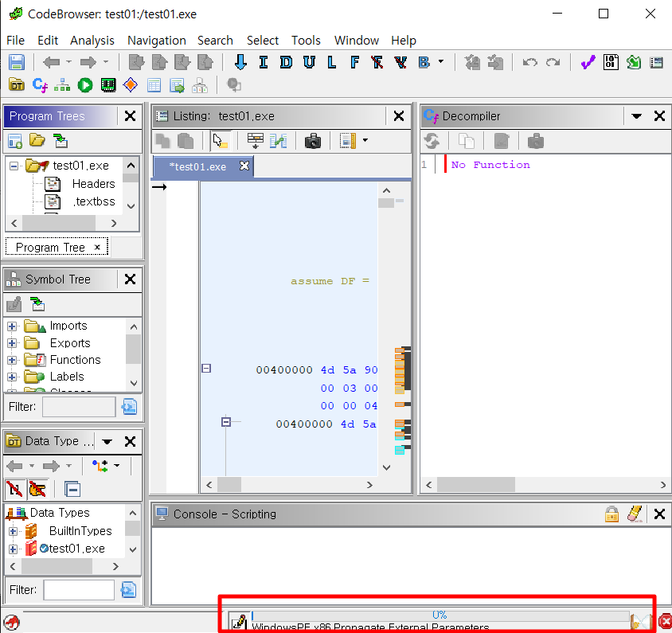Click the analysis progress bar at the bottom
The image size is (672, 633).
[x=440, y=615]
